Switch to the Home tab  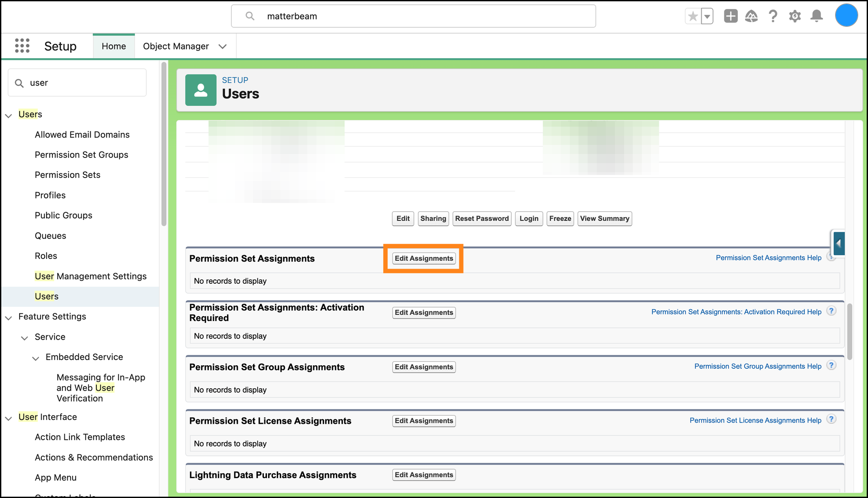tap(114, 46)
